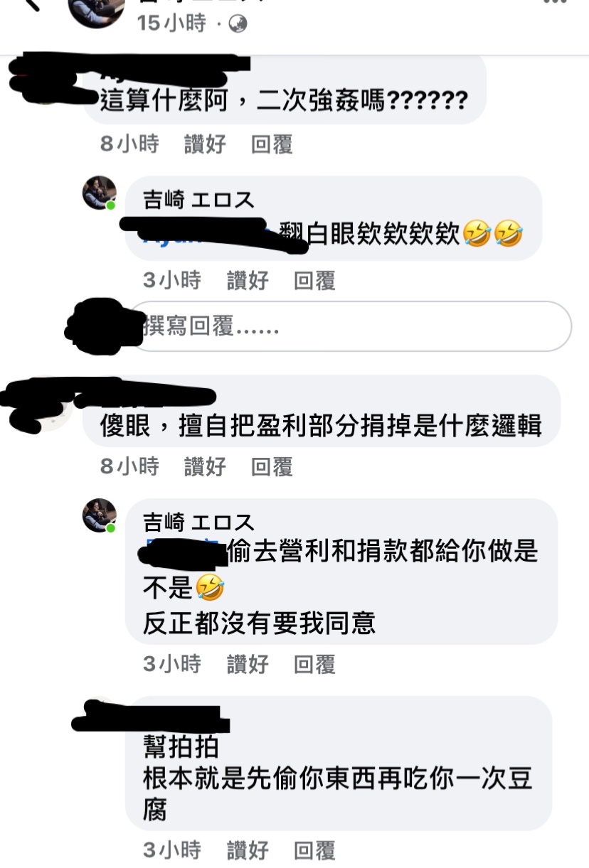Tap 吉崎 エロス name above 偷去營利 reply
The width and height of the screenshot is (589, 868).
pyautogui.click(x=198, y=523)
